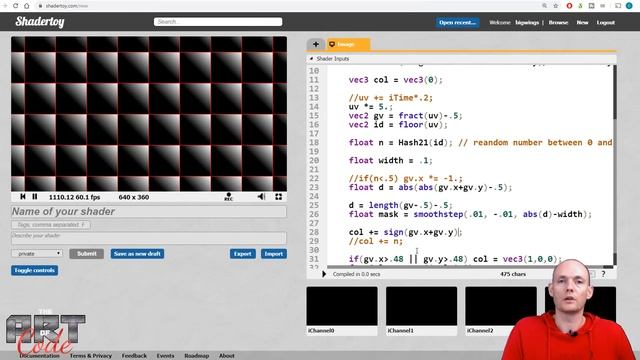
Task: Click the New menu link
Action: pos(582,22)
